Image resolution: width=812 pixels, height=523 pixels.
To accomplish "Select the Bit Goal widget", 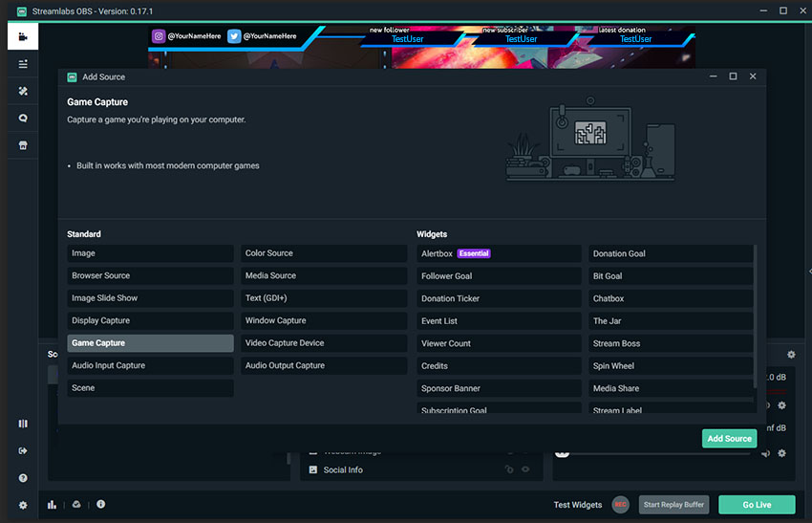I will point(671,276).
